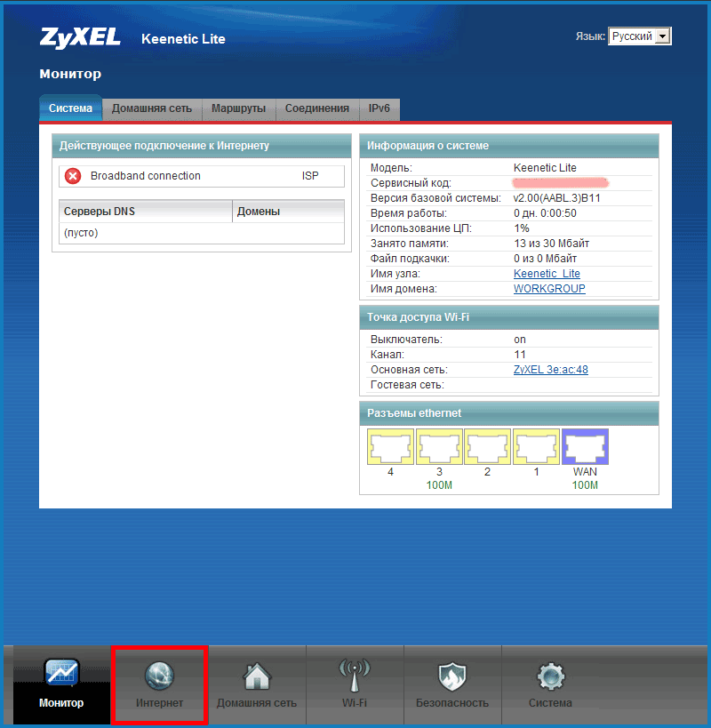
Task: Click the 100M speed label under WAN
Action: (585, 485)
